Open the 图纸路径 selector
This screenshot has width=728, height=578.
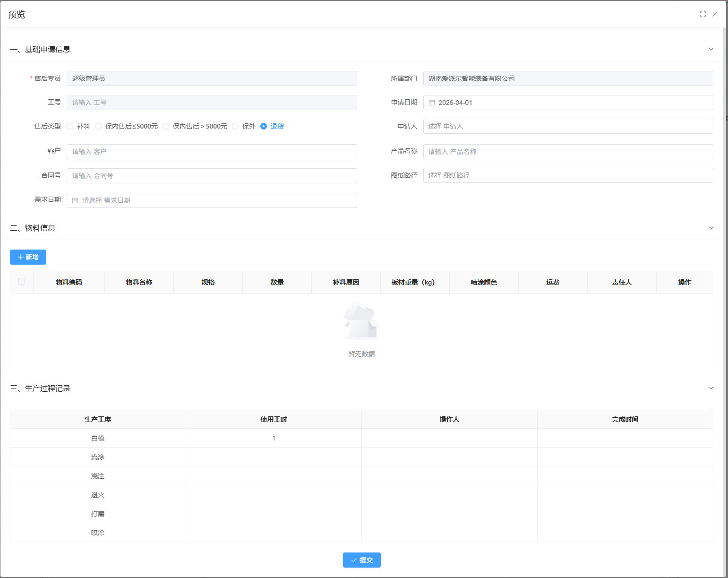tap(568, 175)
